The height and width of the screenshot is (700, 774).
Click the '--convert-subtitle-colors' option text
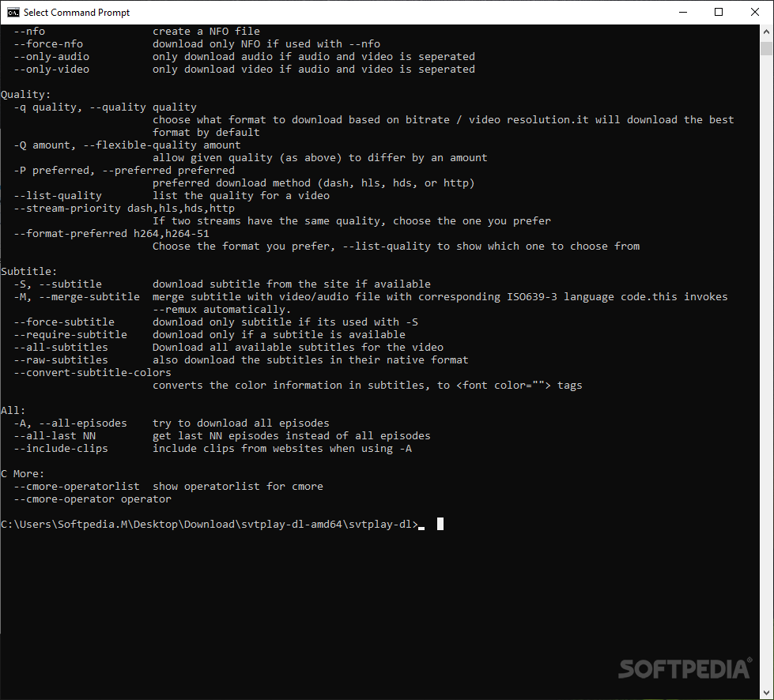click(x=93, y=373)
